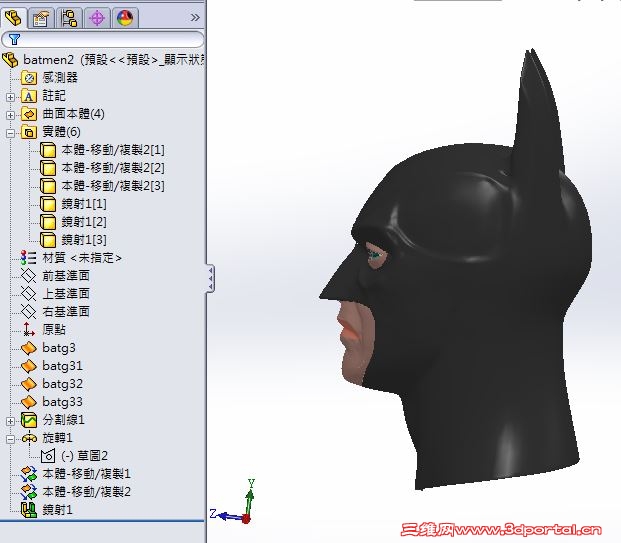Screen dimensions: 621x543
Task: Collapse the 實體(6) solid bodies folder
Action: 10,133
